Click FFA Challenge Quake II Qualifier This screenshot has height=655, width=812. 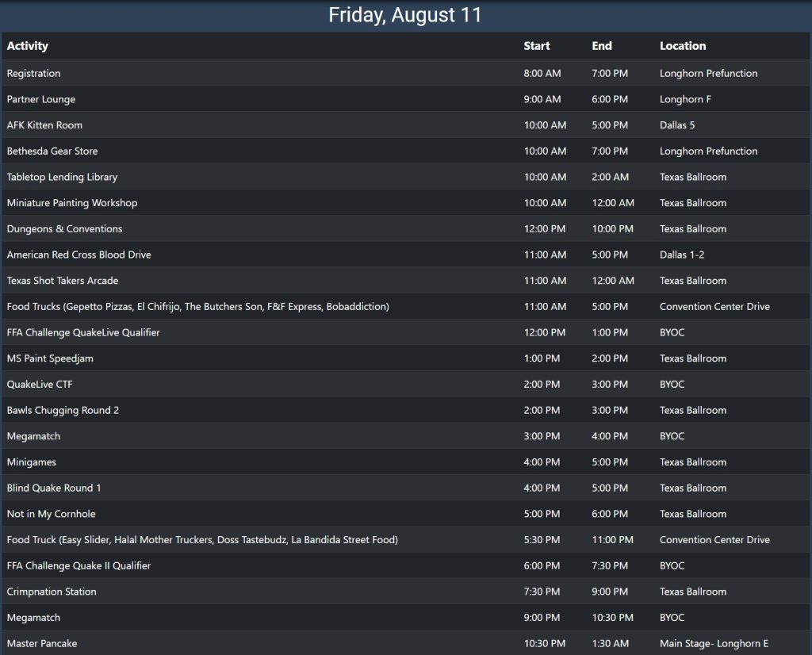tap(79, 565)
